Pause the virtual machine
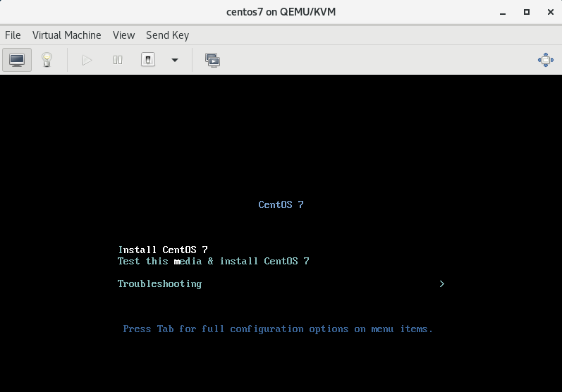 (118, 60)
